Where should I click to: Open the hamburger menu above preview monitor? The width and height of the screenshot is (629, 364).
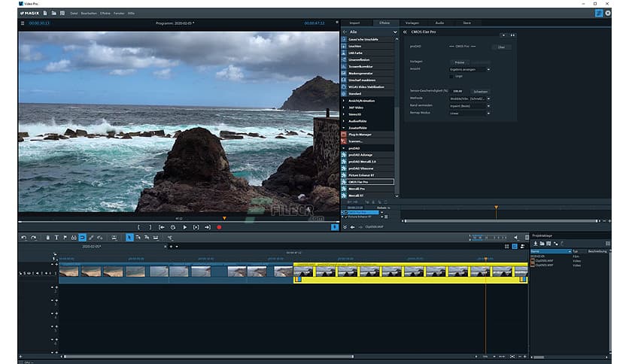click(23, 23)
